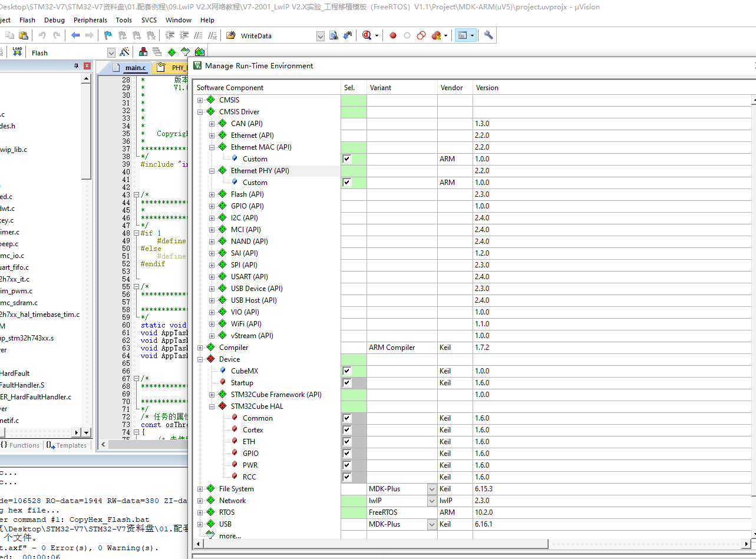Click the Manage Run-Time Environment green diamond icon

coord(171,52)
